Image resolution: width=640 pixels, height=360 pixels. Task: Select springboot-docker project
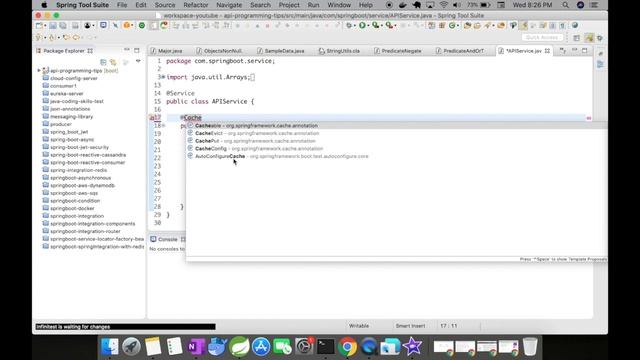point(72,209)
